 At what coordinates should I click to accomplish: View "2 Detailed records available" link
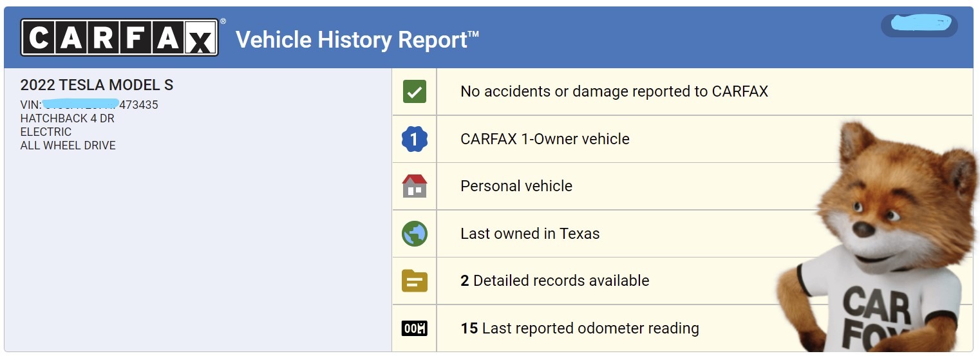(x=554, y=281)
